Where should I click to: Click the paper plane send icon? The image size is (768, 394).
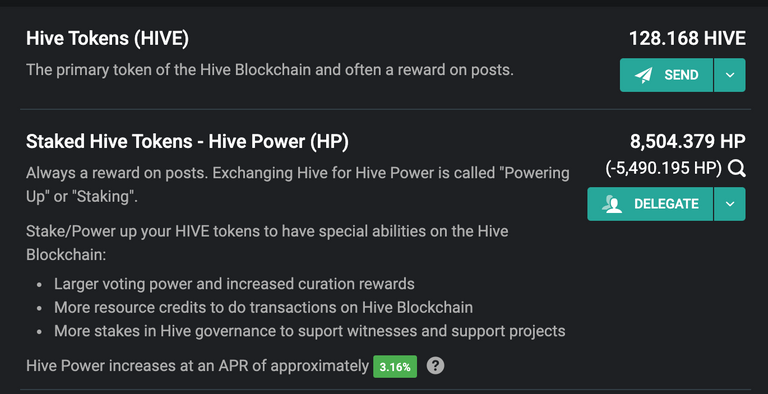pyautogui.click(x=644, y=75)
